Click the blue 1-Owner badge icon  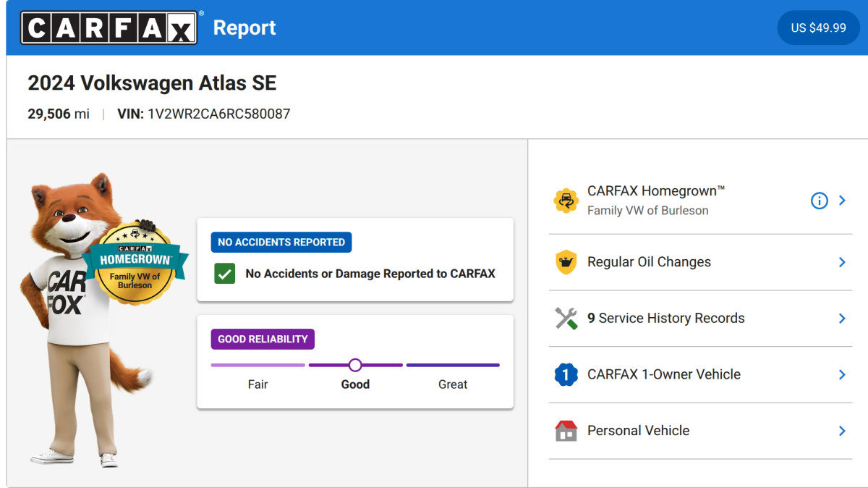(x=566, y=374)
